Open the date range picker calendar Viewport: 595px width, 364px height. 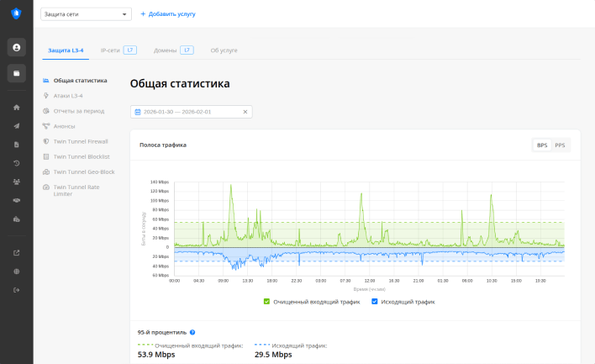138,112
